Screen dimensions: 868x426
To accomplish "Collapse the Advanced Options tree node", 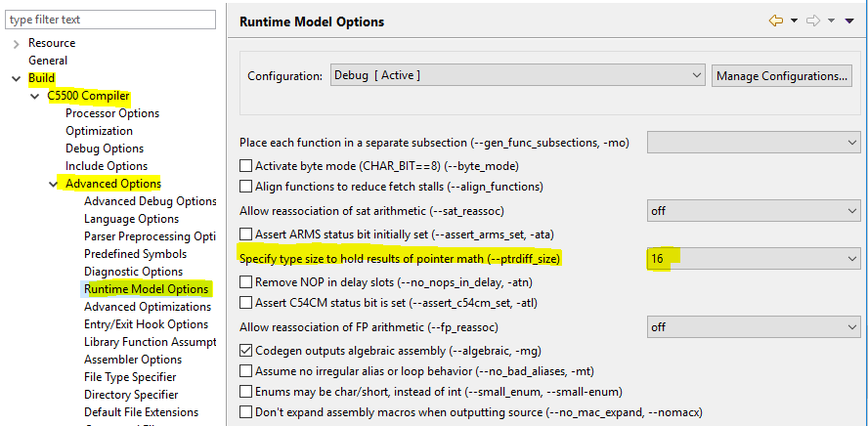I will pos(53,184).
